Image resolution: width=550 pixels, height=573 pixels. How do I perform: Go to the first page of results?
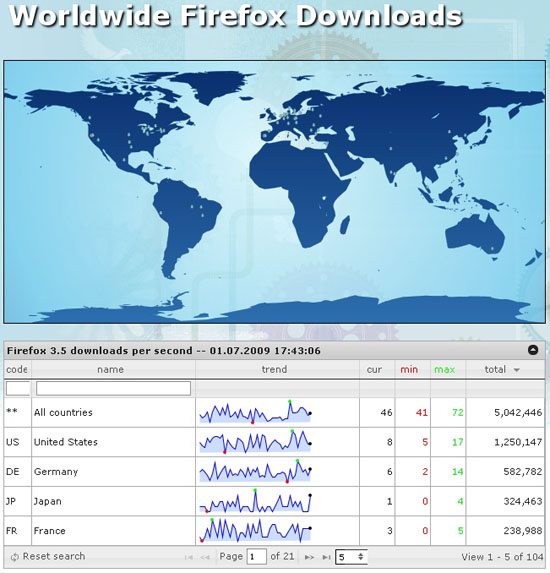tap(189, 557)
